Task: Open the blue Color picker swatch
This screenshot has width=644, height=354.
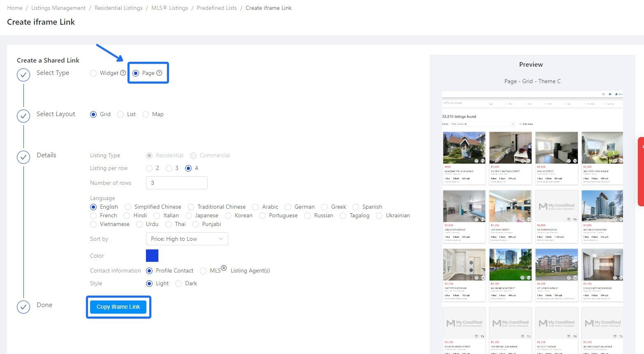Action: click(152, 256)
